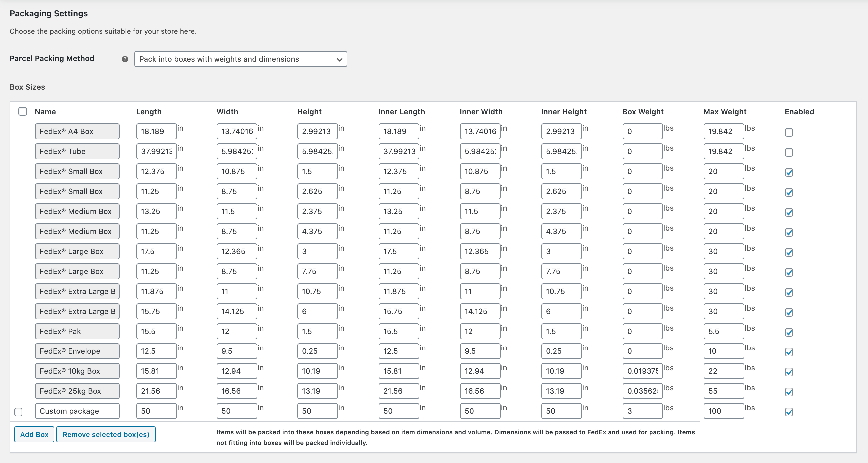This screenshot has height=463, width=868.
Task: Disable the FedEx Envelope enabled checkbox
Action: [x=788, y=352]
